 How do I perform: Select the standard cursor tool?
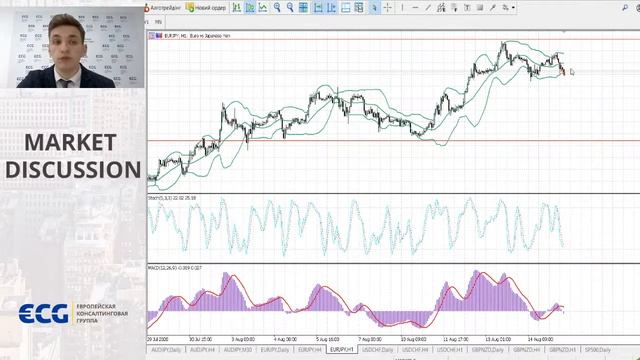[x=374, y=7]
